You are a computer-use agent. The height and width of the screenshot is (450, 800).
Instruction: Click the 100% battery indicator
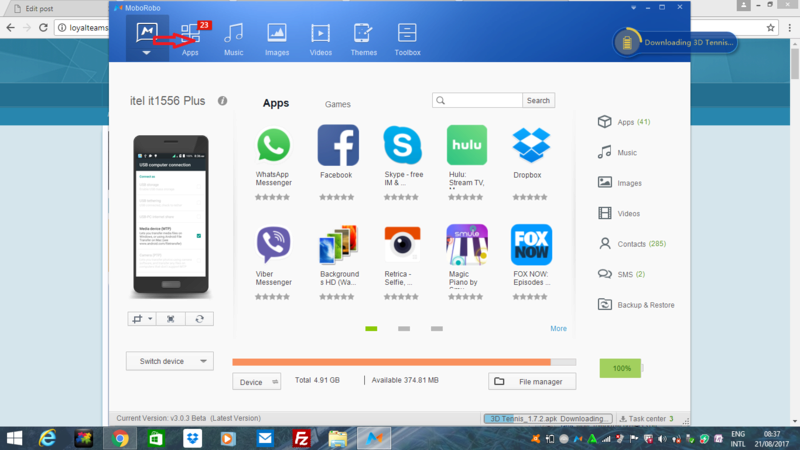[621, 368]
